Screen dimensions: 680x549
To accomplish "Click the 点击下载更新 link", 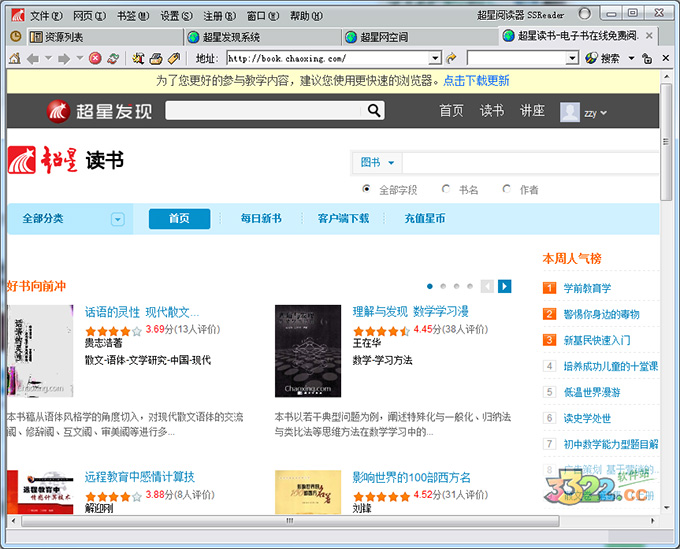I will tap(476, 80).
